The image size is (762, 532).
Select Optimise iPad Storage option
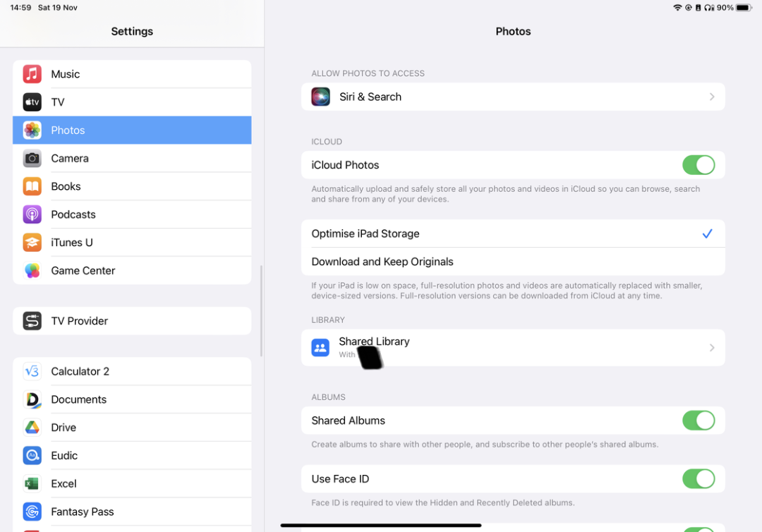[x=513, y=234]
